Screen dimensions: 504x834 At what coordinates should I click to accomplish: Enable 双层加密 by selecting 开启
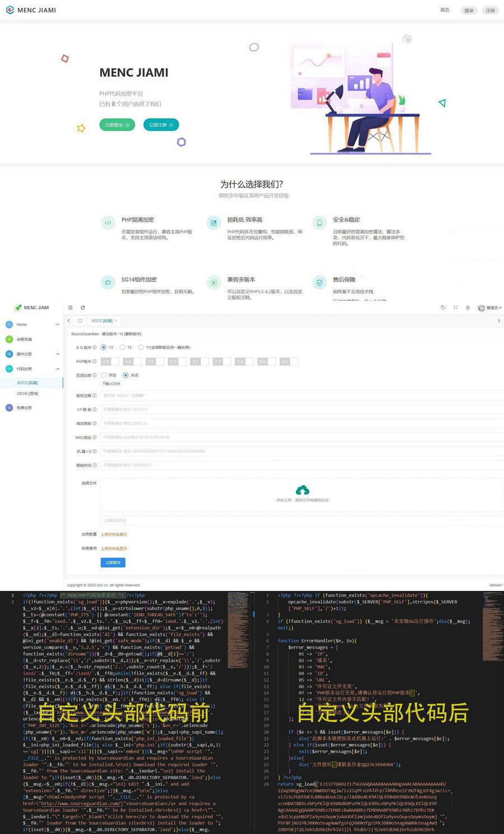104,375
